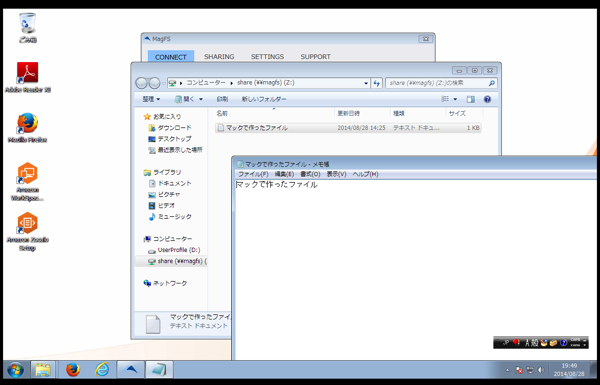The height and width of the screenshot is (385, 600).
Task: Open the language bar options dropdown arrow
Action: click(x=585, y=345)
